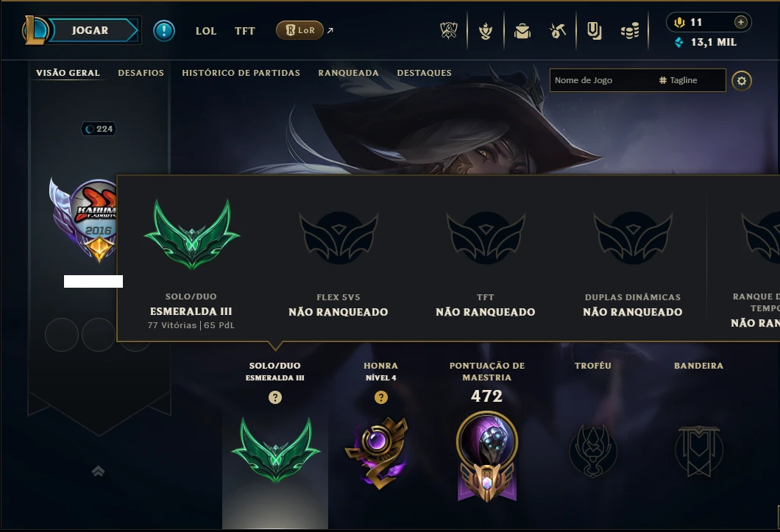Image resolution: width=780 pixels, height=532 pixels.
Task: Select the TFT menu item
Action: tap(245, 31)
